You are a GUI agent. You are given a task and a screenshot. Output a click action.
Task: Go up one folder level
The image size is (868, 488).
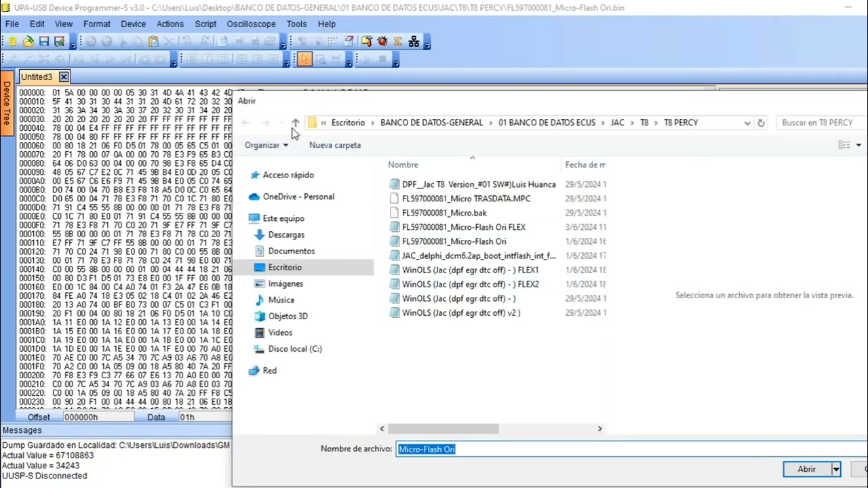click(x=295, y=123)
